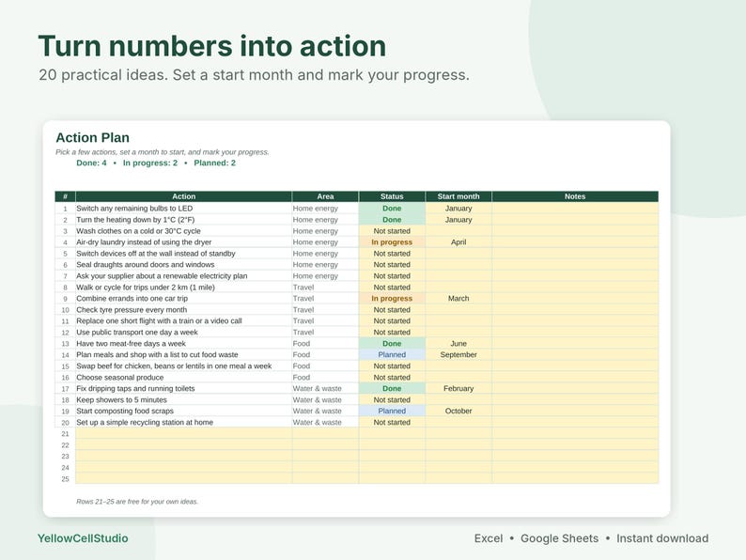The width and height of the screenshot is (746, 560).
Task: Click the 'Notes' column header
Action: 575,196
